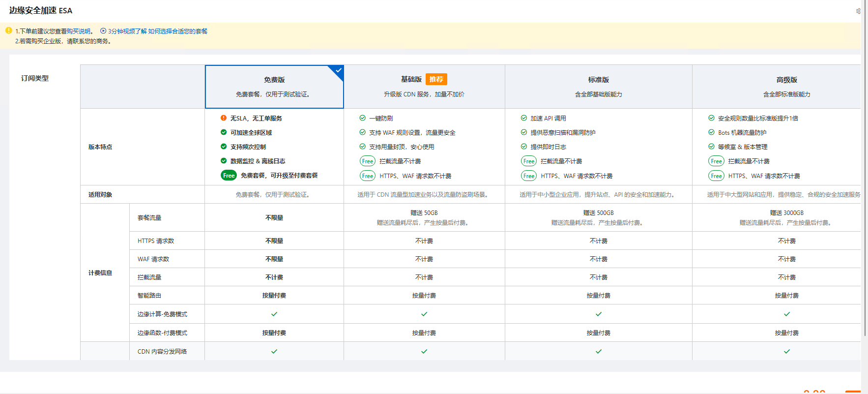Open 如何选择合适您的套餐 video link
Viewport: 868px width, 394px height.
tap(177, 31)
